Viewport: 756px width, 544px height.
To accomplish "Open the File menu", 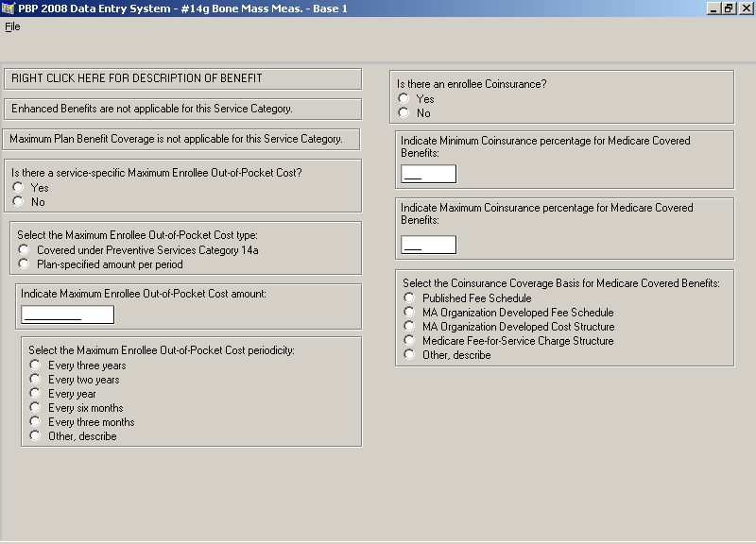I will point(12,26).
